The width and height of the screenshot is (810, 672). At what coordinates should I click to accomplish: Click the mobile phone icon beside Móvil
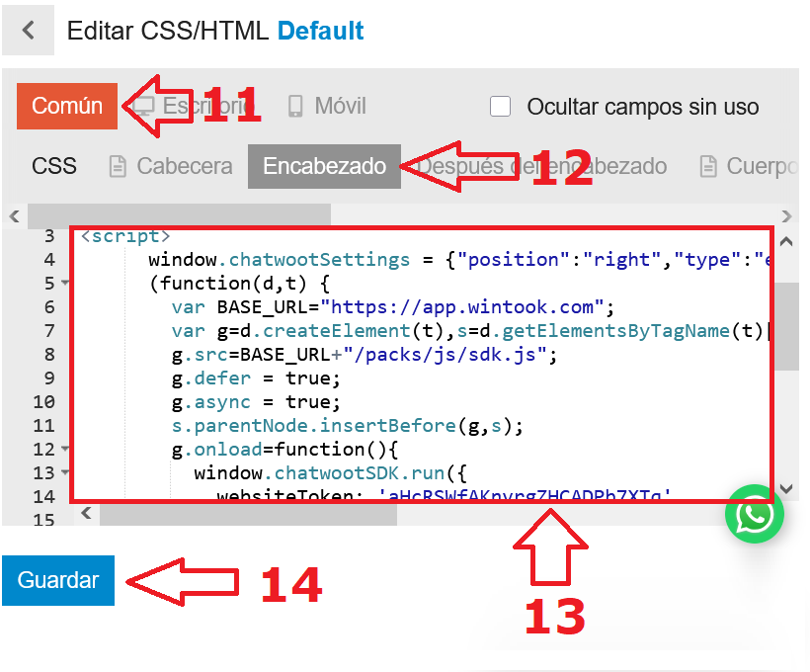click(x=295, y=106)
